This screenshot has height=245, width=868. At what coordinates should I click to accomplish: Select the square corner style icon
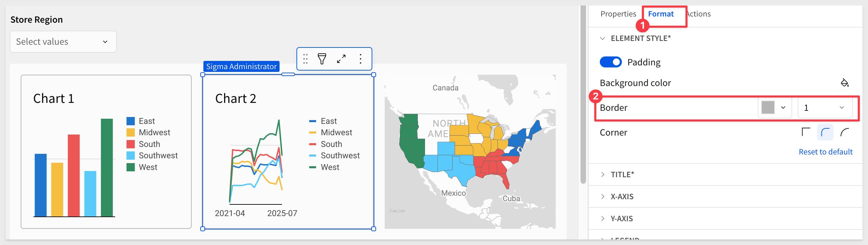(806, 132)
